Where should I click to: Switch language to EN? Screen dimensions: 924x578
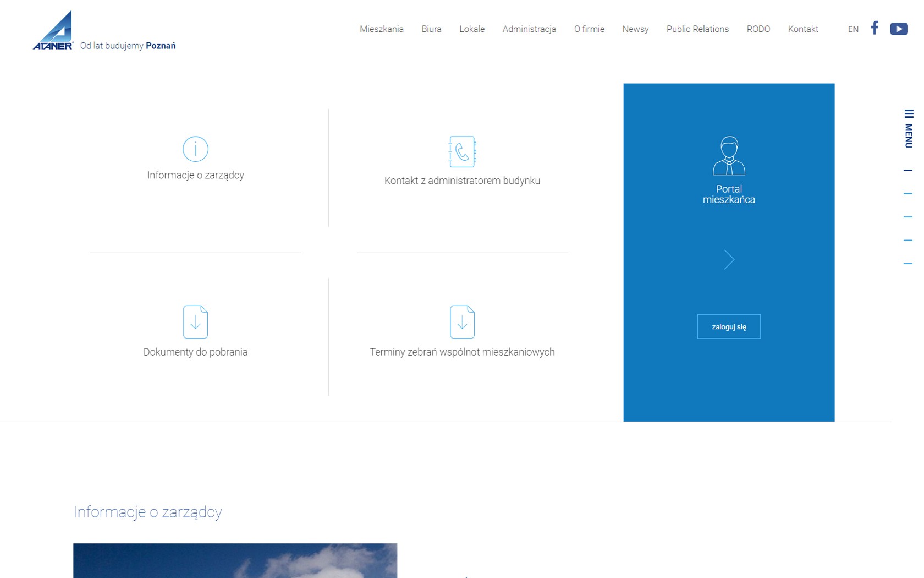[x=853, y=30]
